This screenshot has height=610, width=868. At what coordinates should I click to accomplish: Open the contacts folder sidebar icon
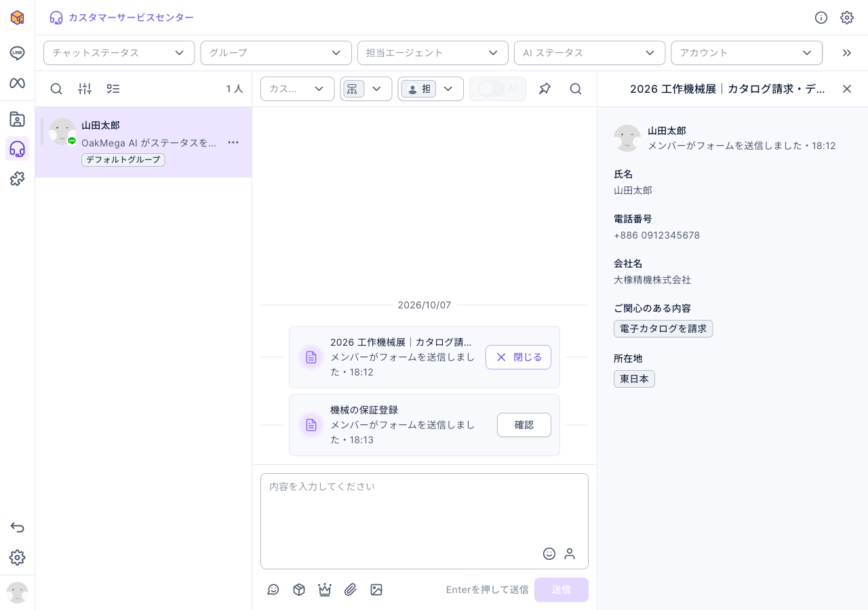[17, 119]
